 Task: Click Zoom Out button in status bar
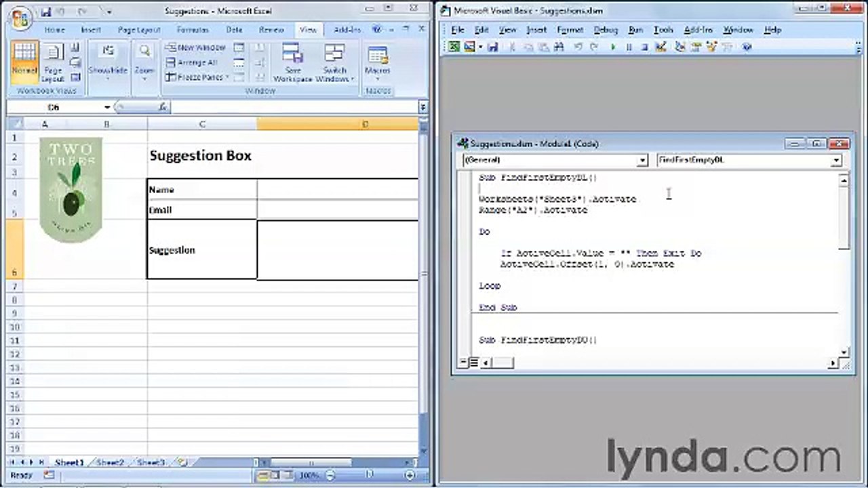pyautogui.click(x=330, y=475)
